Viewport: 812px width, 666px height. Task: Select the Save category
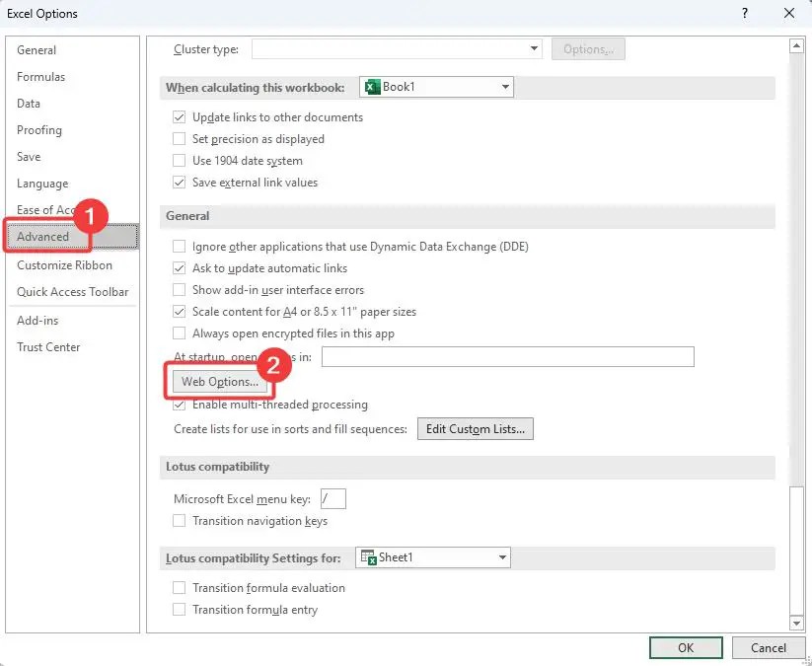(29, 157)
